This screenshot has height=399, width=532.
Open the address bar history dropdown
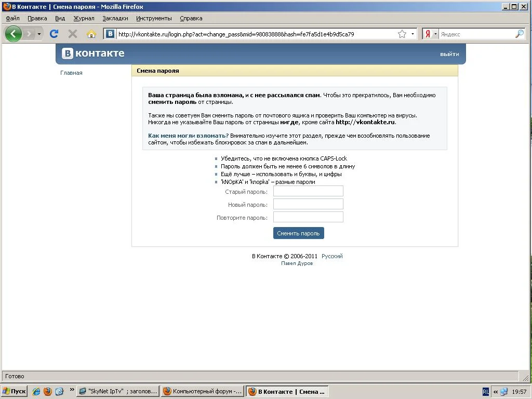413,34
